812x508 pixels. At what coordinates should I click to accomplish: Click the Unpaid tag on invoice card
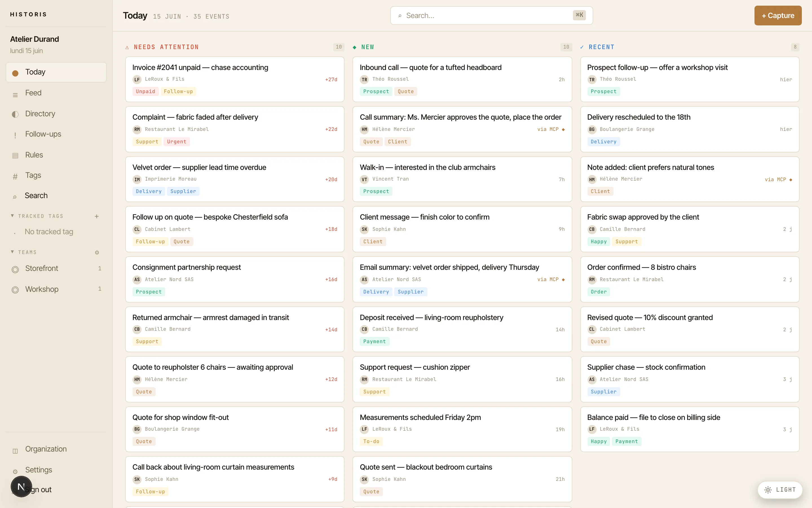tap(145, 91)
